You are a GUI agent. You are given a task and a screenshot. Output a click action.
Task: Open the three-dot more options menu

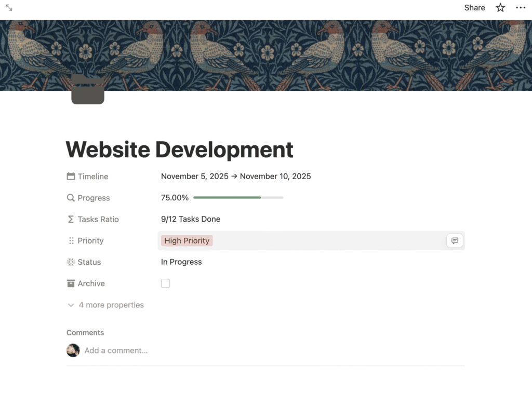click(521, 8)
